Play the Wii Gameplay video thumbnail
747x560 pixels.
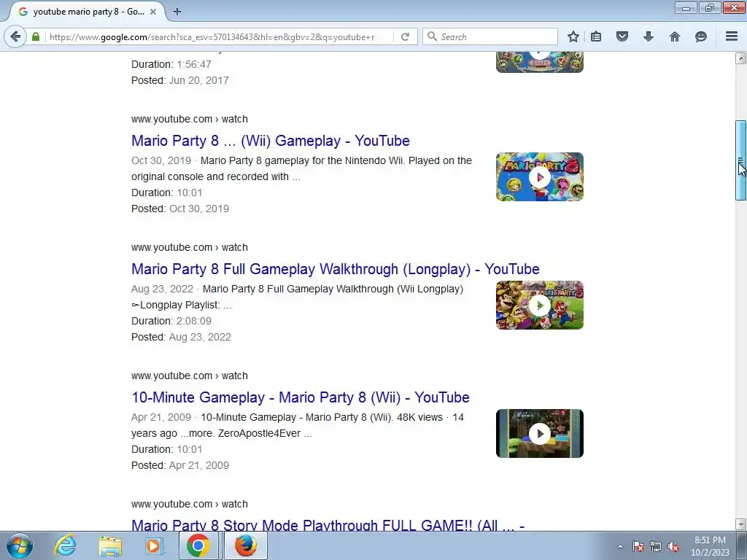tap(539, 176)
